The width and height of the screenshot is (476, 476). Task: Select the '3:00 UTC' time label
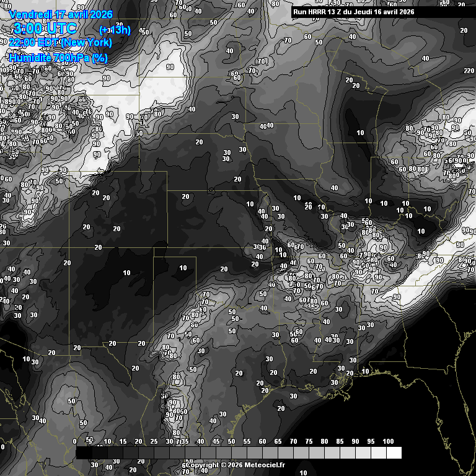point(45,29)
